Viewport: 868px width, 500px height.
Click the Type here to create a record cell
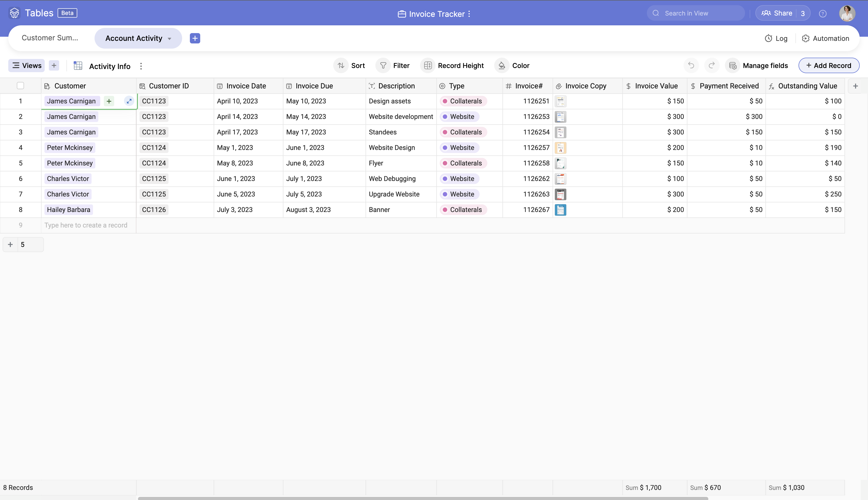pos(89,225)
